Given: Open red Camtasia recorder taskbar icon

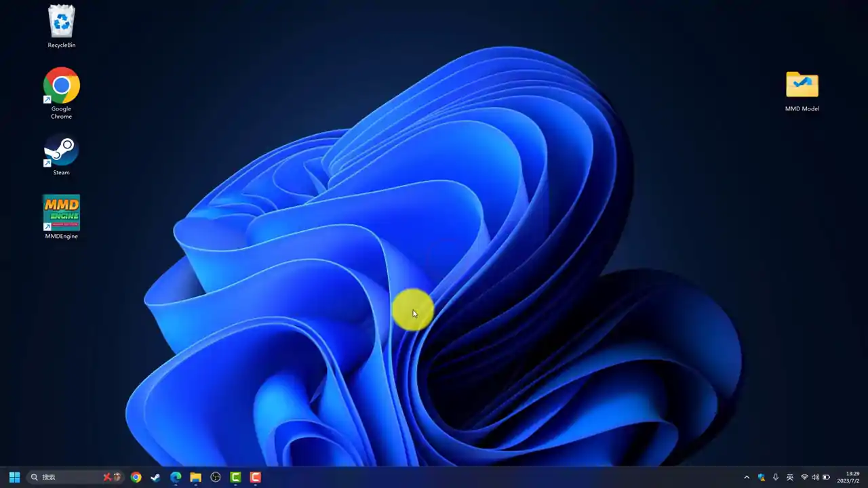Looking at the screenshot, I should click(x=256, y=477).
